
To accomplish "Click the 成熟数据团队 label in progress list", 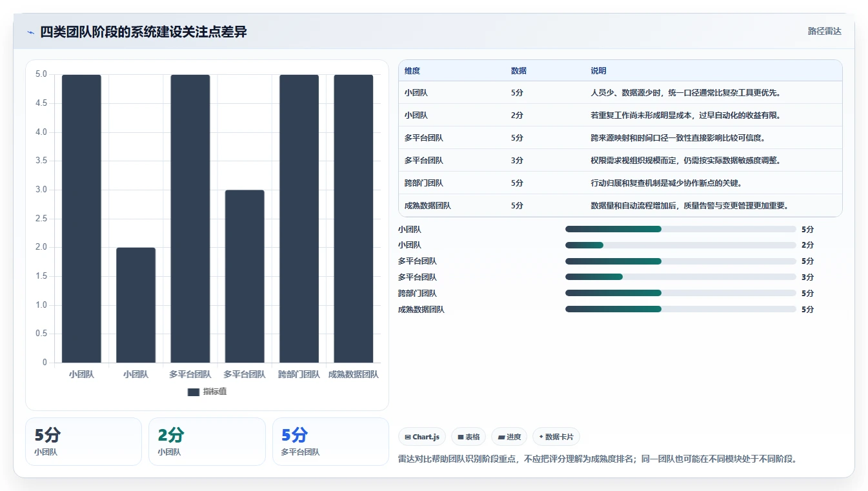I will tap(421, 310).
